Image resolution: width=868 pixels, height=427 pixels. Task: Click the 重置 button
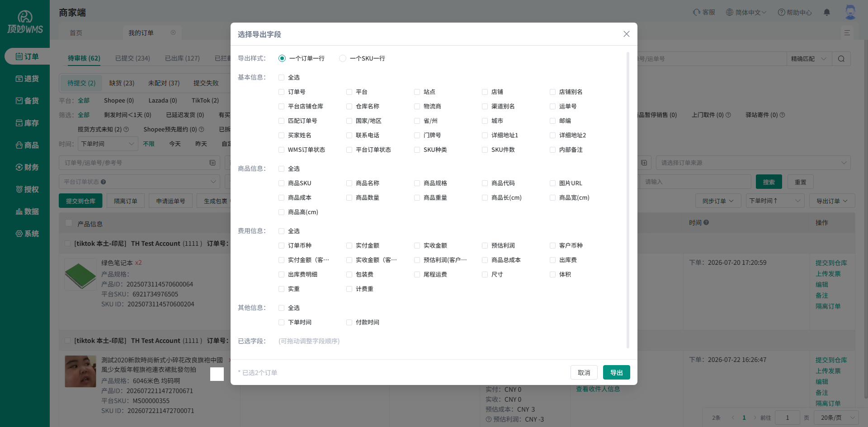click(801, 182)
